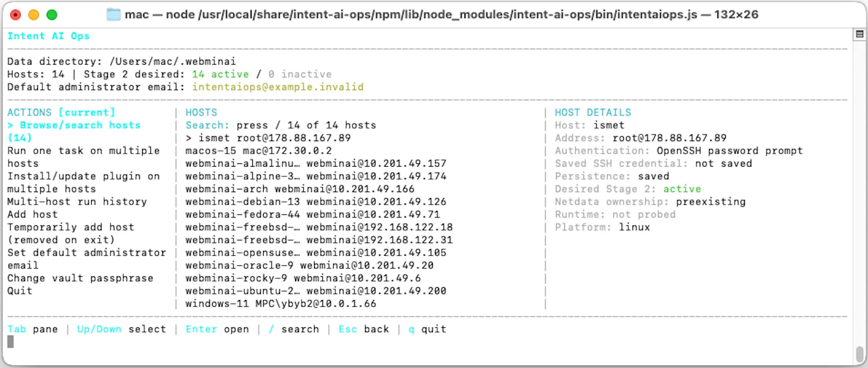This screenshot has width=868, height=368.
Task: Select Temporarily add host action
Action: pos(71,233)
